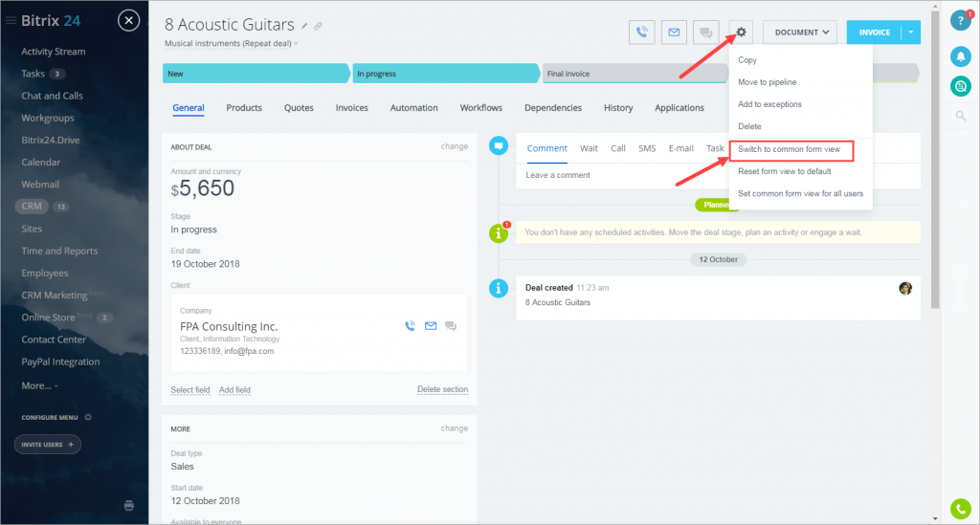This screenshot has height=525, width=980.
Task: Copy deal link using chain icon
Action: pyautogui.click(x=318, y=26)
